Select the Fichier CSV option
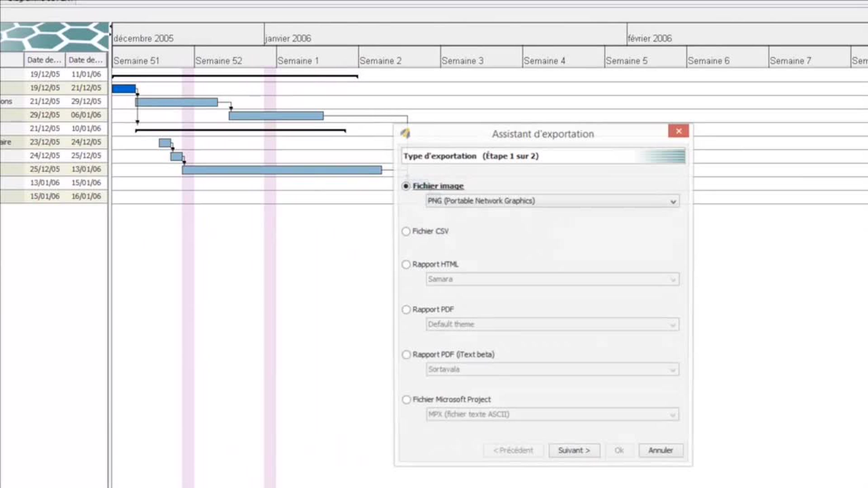The image size is (868, 488). [406, 231]
